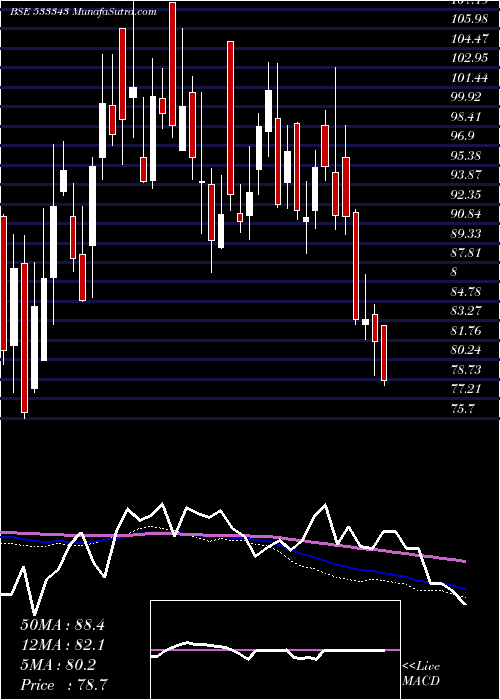This screenshot has height=700, width=500.
Task: Click the 95.38 price axis label
Action: pyautogui.click(x=468, y=156)
